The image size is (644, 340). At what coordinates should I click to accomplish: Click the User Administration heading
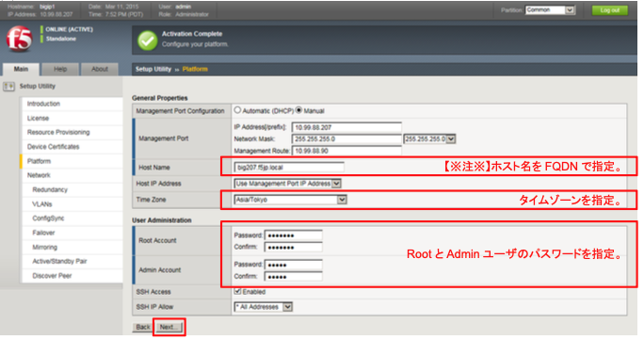(x=162, y=220)
